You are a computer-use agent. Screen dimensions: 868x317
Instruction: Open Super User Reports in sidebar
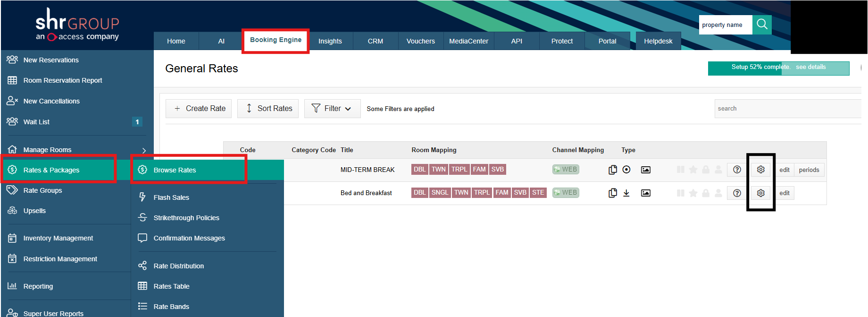pos(53,313)
